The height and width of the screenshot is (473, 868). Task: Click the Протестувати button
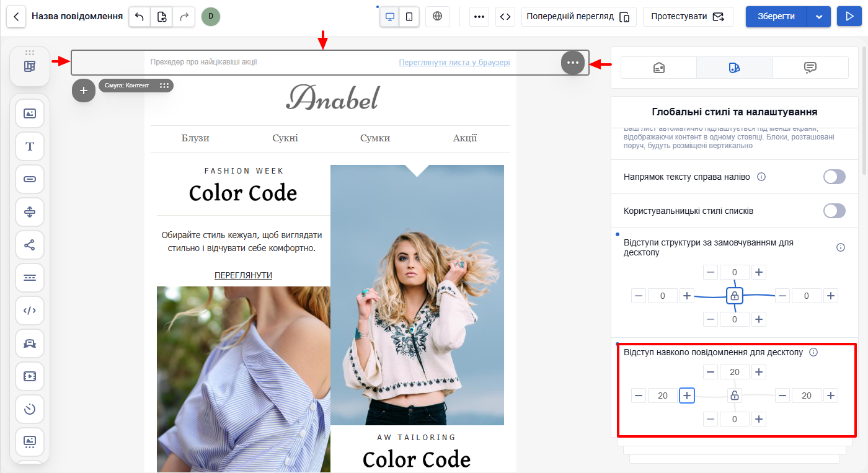688,17
